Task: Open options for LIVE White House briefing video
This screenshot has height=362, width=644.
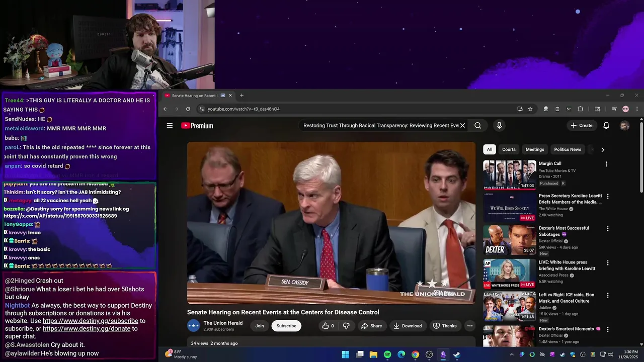Action: pos(608,263)
